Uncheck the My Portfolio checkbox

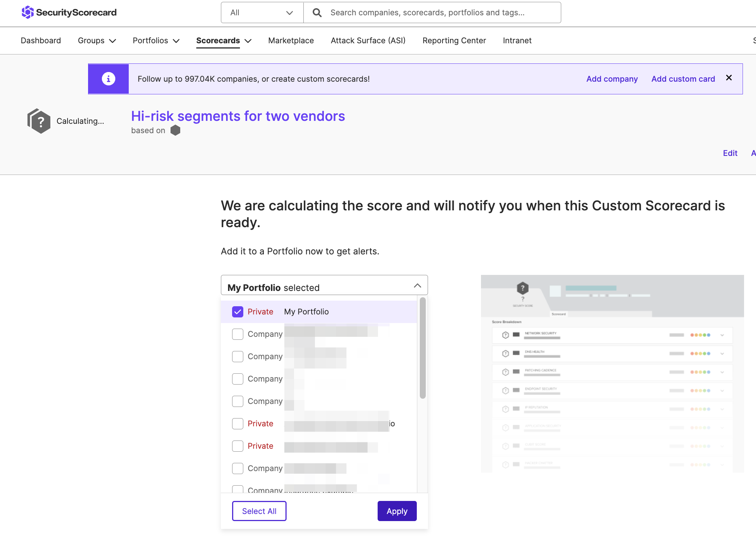pyautogui.click(x=238, y=312)
